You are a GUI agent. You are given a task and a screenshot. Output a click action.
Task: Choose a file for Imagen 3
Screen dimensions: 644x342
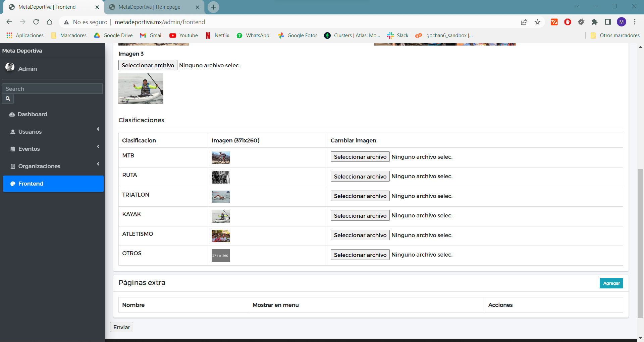pos(148,65)
